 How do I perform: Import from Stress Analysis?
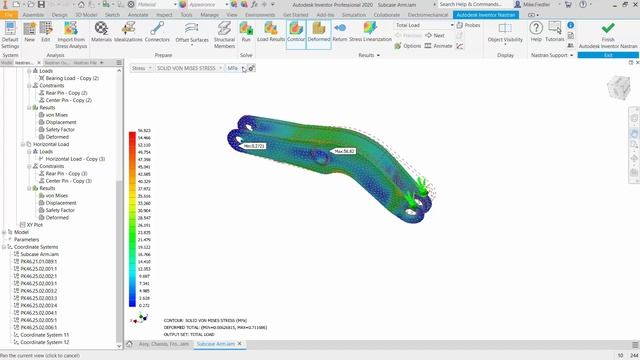point(71,35)
